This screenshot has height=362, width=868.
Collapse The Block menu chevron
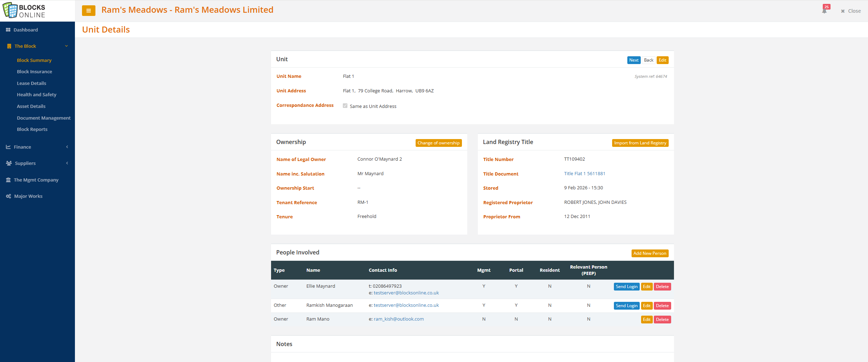66,46
